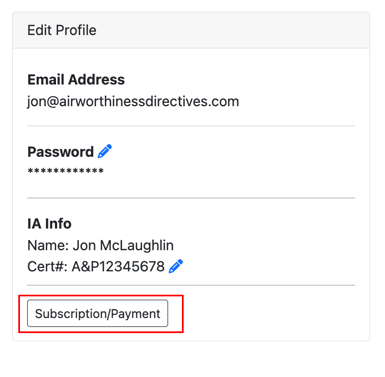Click the surname McLaughlin
The image size is (385, 377).
(x=137, y=246)
